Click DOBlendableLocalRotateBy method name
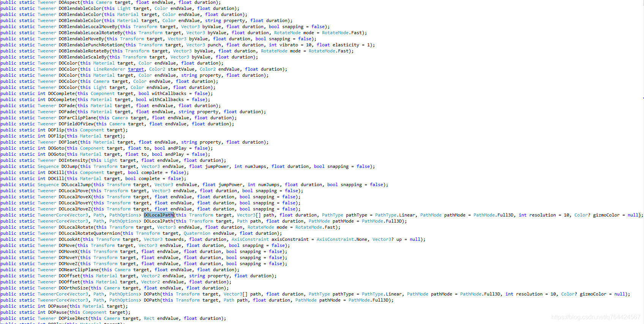Viewport: 644px width, 324px height. 91,33
